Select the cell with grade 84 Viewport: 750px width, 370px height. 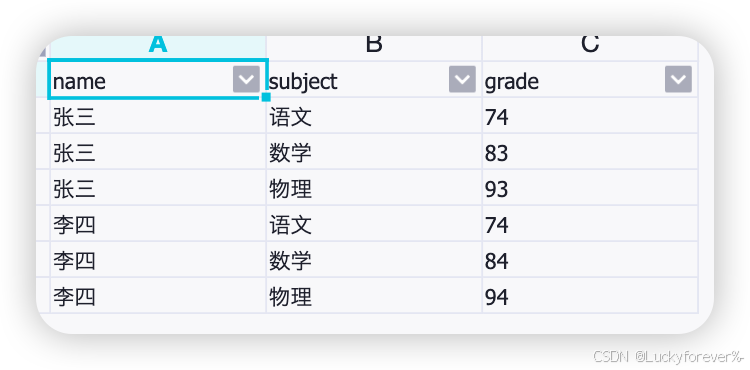pos(590,260)
